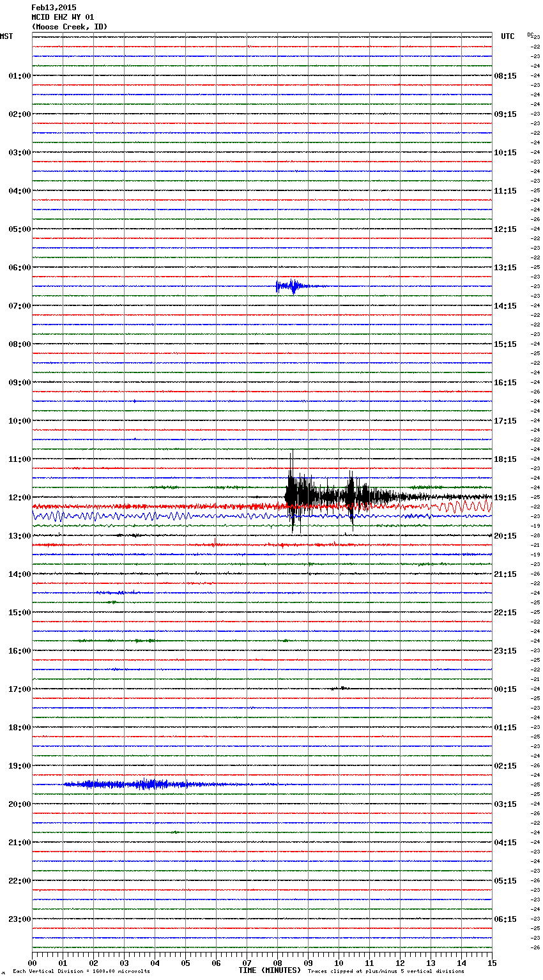Click the Traces clipped footer note

coord(386,972)
